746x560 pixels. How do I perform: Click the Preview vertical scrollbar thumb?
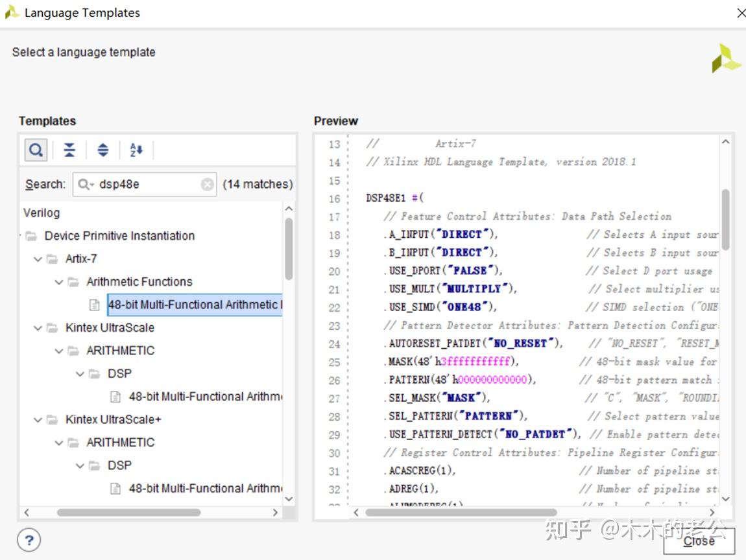pyautogui.click(x=725, y=220)
